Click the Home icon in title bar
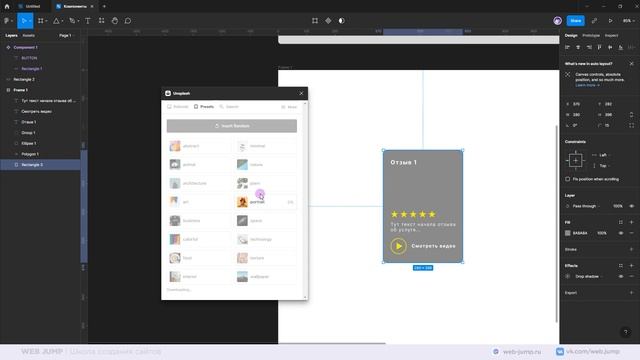The height and width of the screenshot is (360, 640). (7, 6)
